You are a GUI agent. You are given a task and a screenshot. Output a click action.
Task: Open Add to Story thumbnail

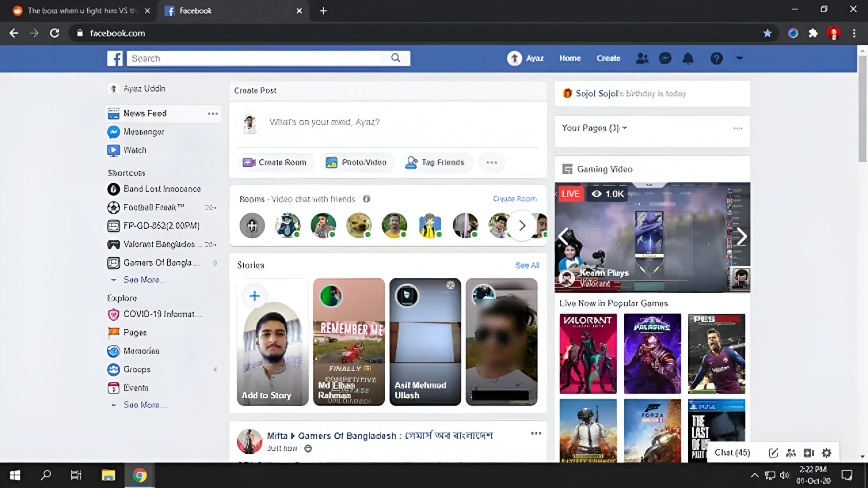(273, 341)
